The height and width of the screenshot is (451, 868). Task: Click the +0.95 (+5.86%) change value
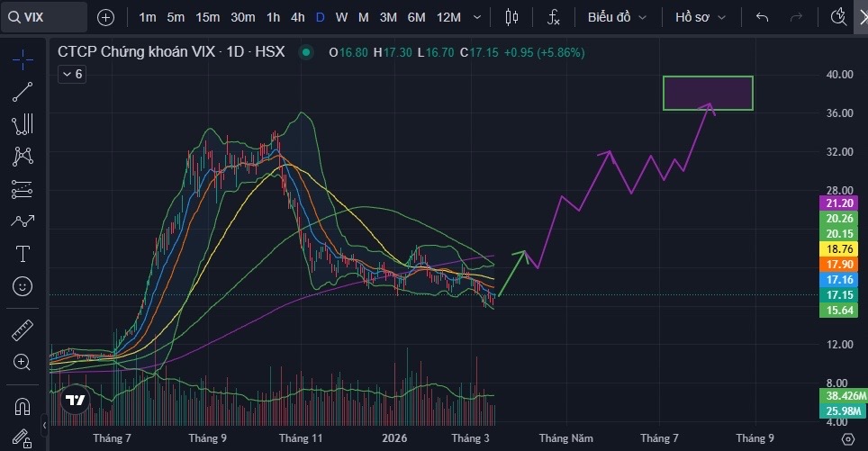[544, 52]
